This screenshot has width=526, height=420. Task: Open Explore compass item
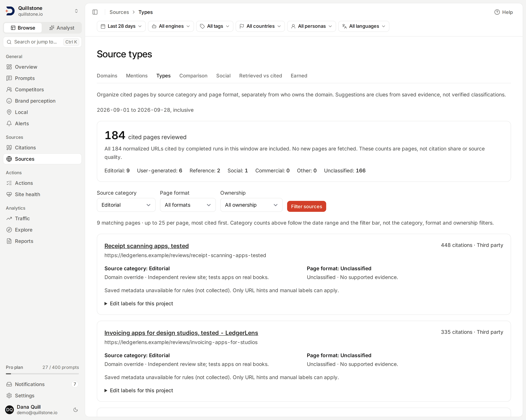click(x=42, y=230)
